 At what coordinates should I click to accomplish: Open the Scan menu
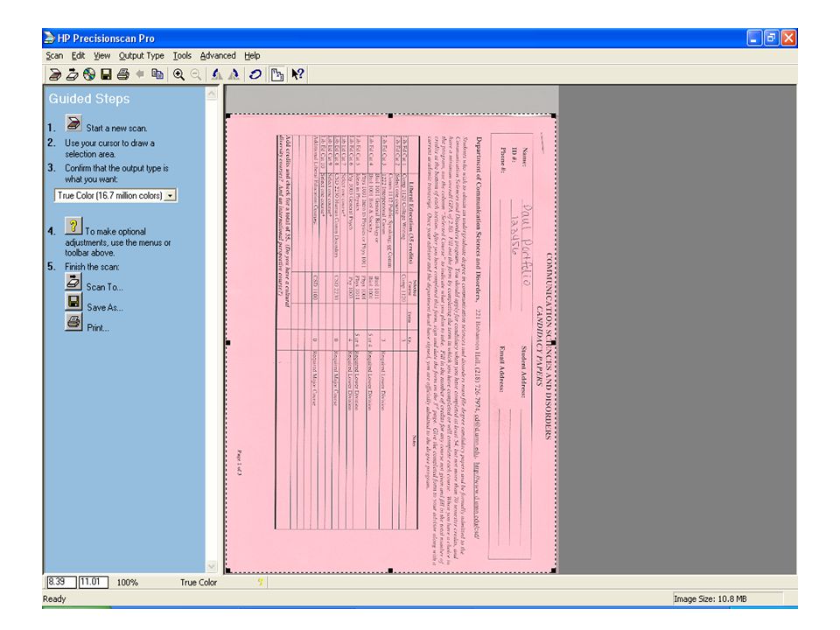(x=54, y=56)
